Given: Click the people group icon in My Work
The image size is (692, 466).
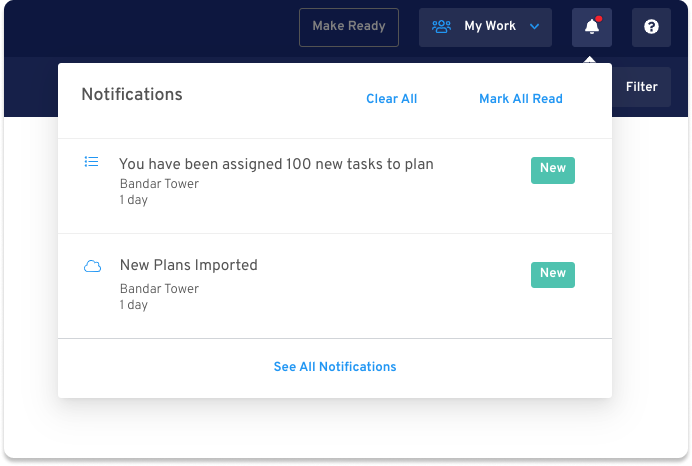Looking at the screenshot, I should tap(441, 26).
